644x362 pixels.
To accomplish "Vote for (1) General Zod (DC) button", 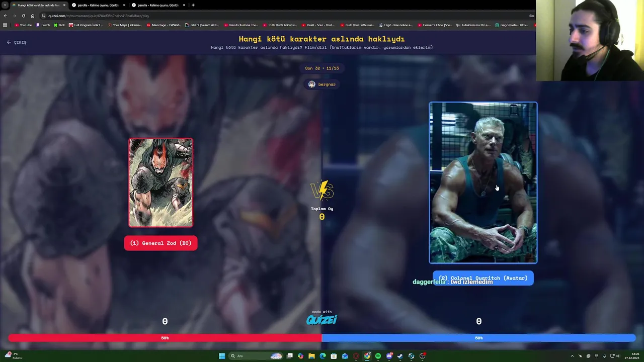I will coord(160,243).
